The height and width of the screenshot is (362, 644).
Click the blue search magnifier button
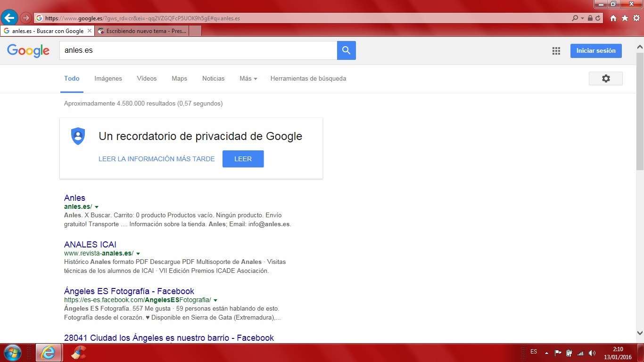click(347, 50)
